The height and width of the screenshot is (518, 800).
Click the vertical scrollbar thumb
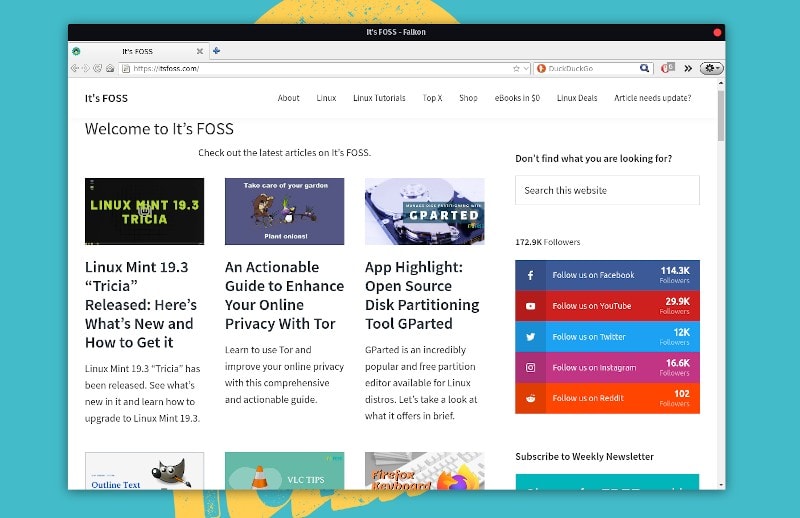tap(720, 116)
